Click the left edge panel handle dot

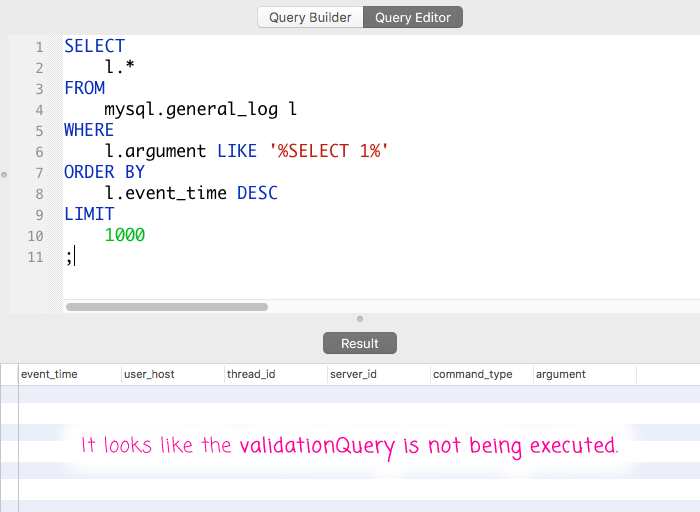(x=4, y=175)
